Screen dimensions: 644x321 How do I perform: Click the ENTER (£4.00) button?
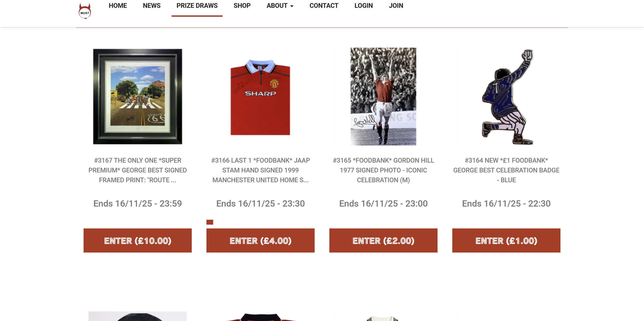click(261, 240)
